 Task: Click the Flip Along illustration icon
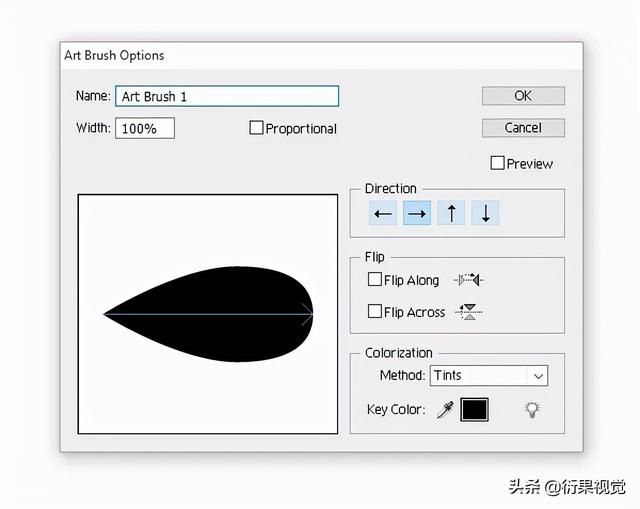[x=469, y=280]
